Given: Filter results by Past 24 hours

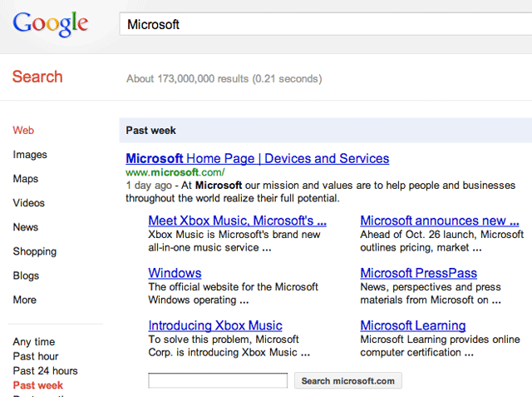Looking at the screenshot, I should (x=45, y=371).
